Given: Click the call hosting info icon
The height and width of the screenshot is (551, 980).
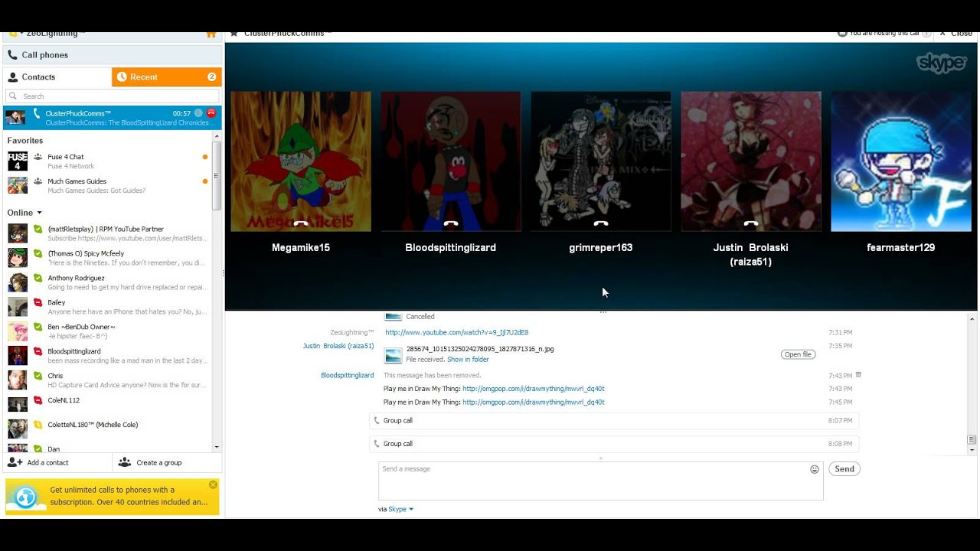Looking at the screenshot, I should pos(926,34).
